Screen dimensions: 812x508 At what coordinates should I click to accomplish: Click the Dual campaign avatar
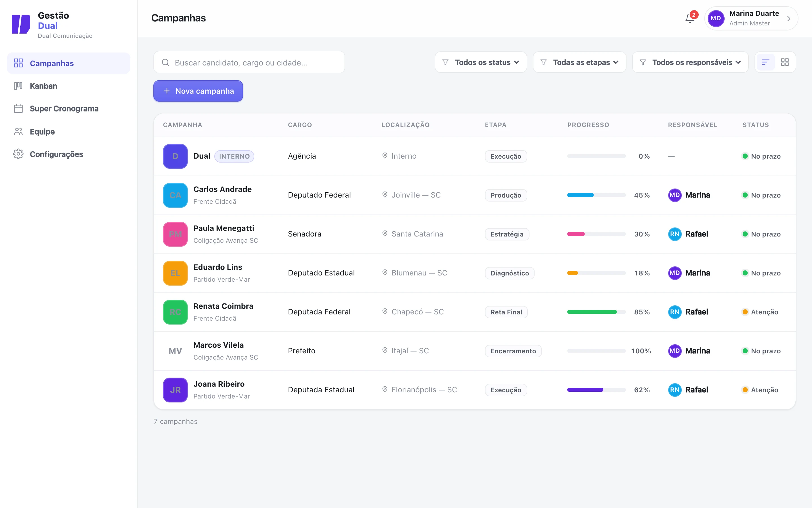pyautogui.click(x=175, y=156)
